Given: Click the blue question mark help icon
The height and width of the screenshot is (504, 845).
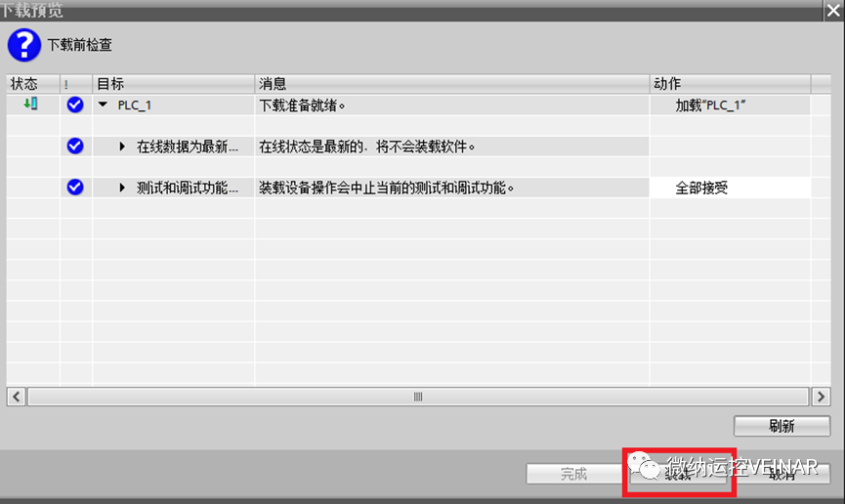Looking at the screenshot, I should pyautogui.click(x=24, y=46).
